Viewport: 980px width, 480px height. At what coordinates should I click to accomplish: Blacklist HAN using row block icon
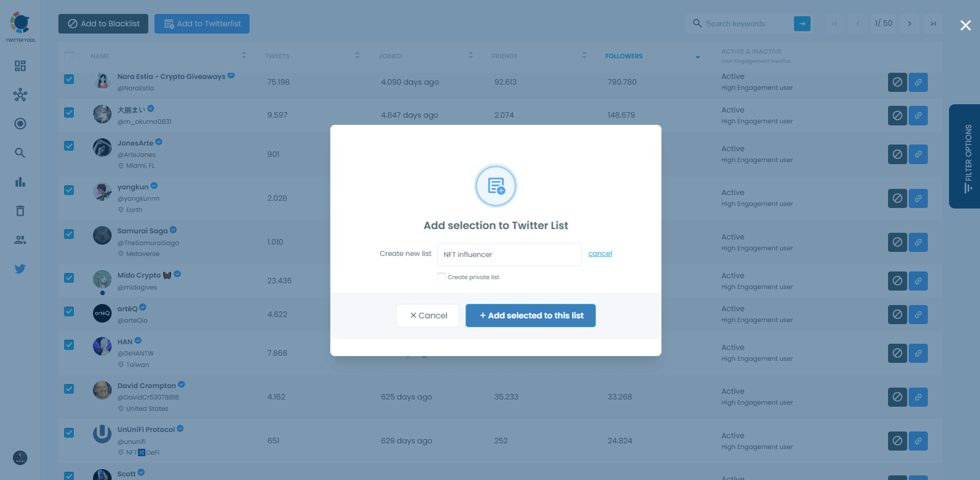(897, 353)
